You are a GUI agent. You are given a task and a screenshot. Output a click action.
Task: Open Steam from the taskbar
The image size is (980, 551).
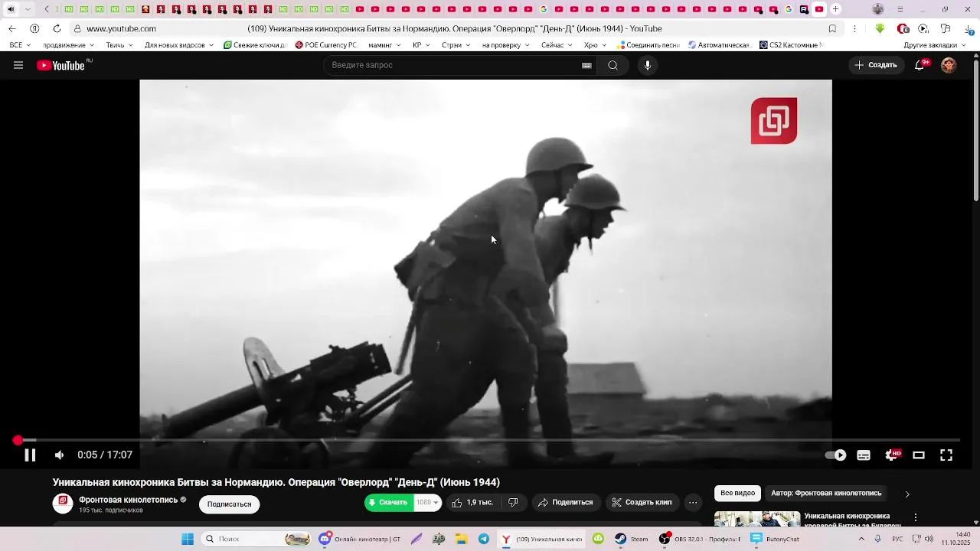point(632,539)
